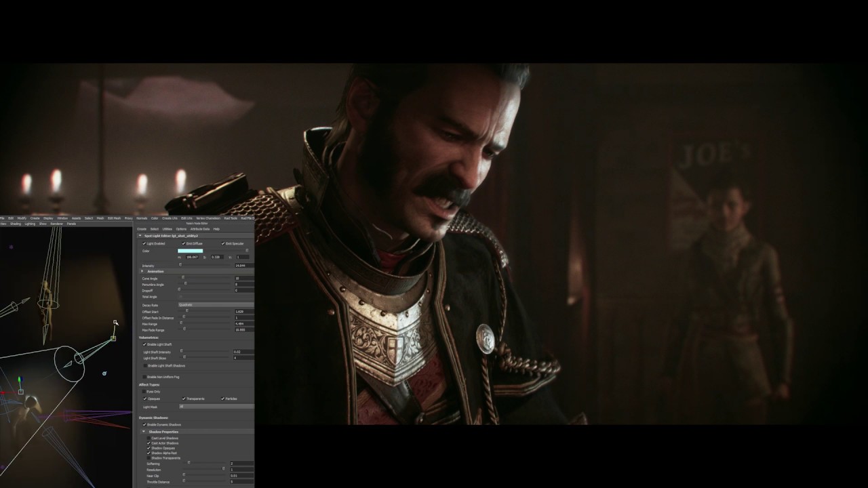Image resolution: width=868 pixels, height=488 pixels.
Task: Click the Offset Start value field 1.629
Action: [244, 312]
